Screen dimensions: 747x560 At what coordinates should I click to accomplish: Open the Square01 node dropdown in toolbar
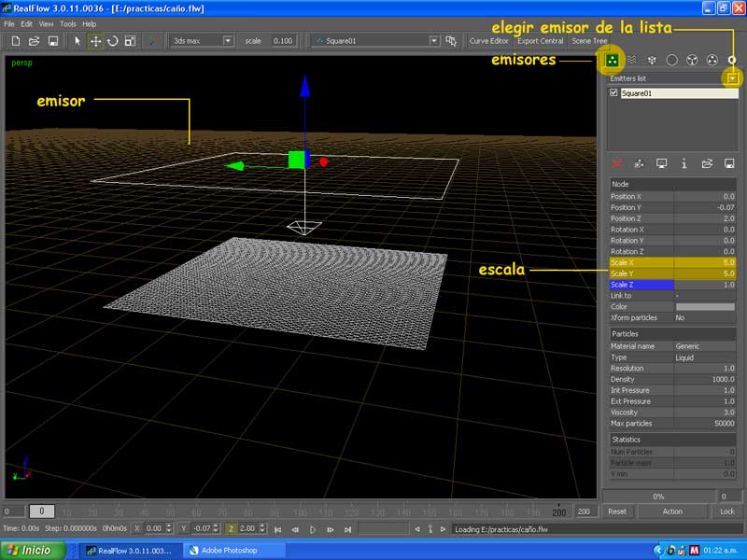point(433,41)
